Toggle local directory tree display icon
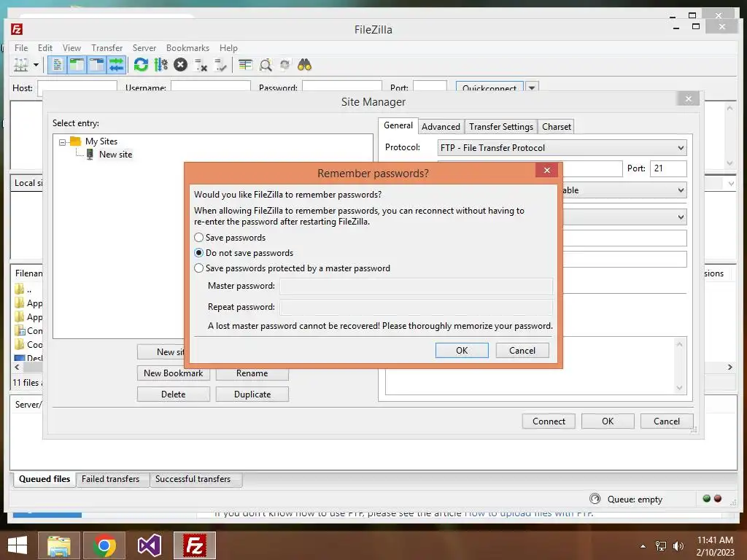747x560 pixels. [76, 65]
